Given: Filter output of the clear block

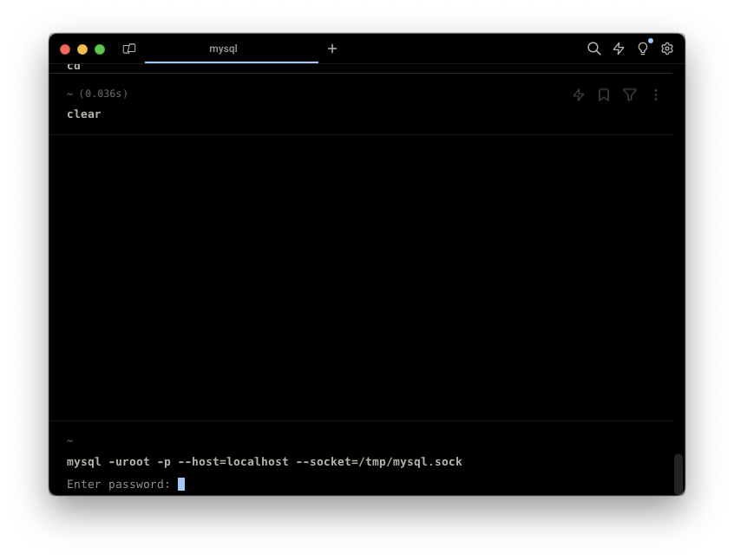Looking at the screenshot, I should [630, 94].
